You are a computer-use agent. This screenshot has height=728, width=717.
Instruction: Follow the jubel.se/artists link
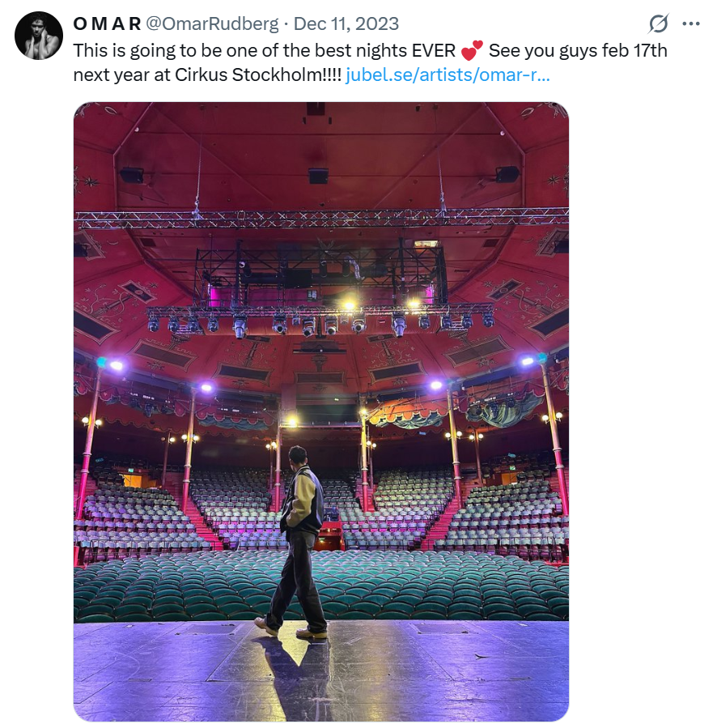[448, 75]
